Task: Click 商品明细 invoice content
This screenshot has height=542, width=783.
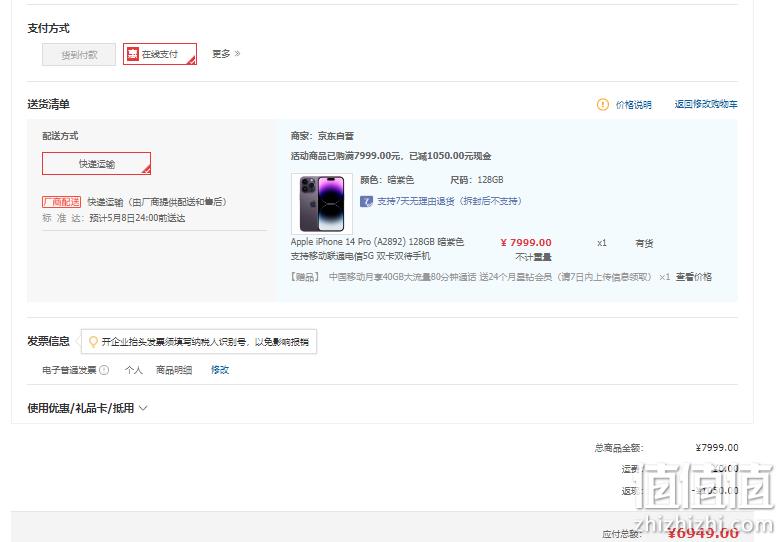Action: point(174,370)
